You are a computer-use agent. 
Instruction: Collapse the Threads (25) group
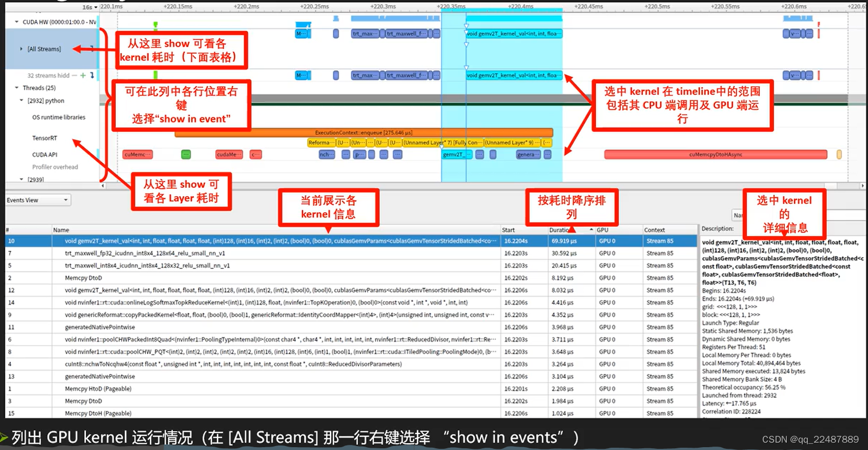point(16,88)
